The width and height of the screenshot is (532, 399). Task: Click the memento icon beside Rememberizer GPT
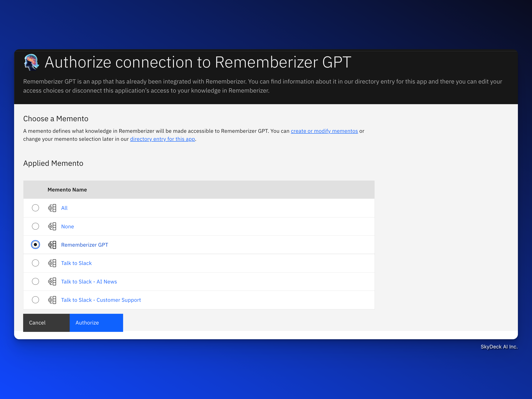pyautogui.click(x=52, y=245)
